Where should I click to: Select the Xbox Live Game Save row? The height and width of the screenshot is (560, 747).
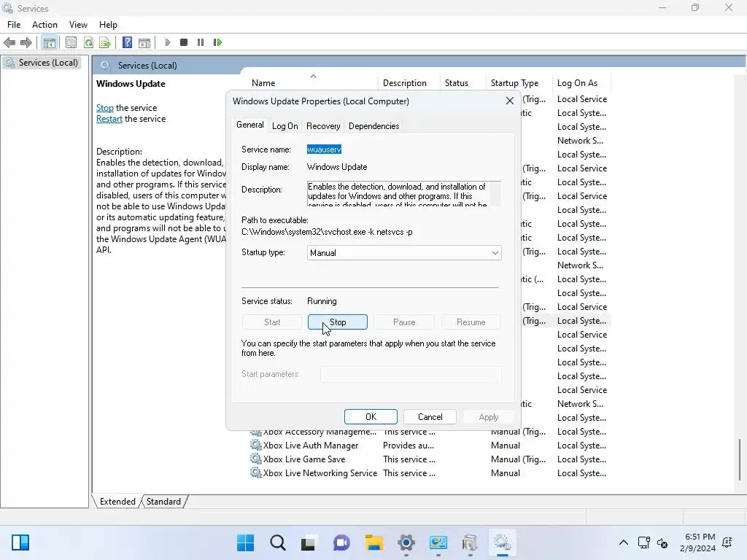point(429,459)
